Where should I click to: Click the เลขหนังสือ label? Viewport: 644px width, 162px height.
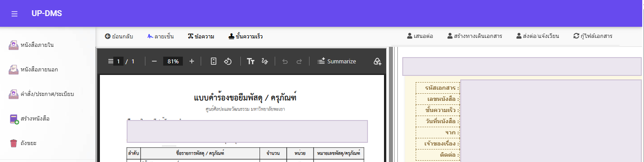point(443,99)
